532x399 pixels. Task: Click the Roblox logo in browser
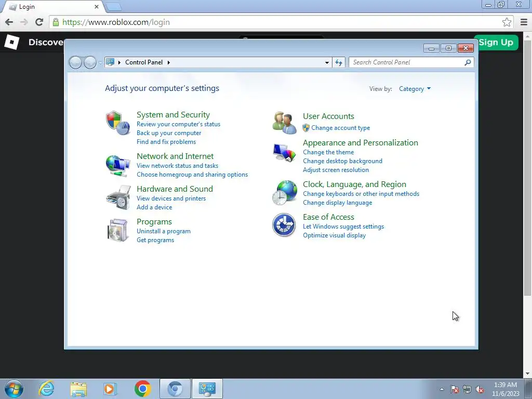[11, 42]
